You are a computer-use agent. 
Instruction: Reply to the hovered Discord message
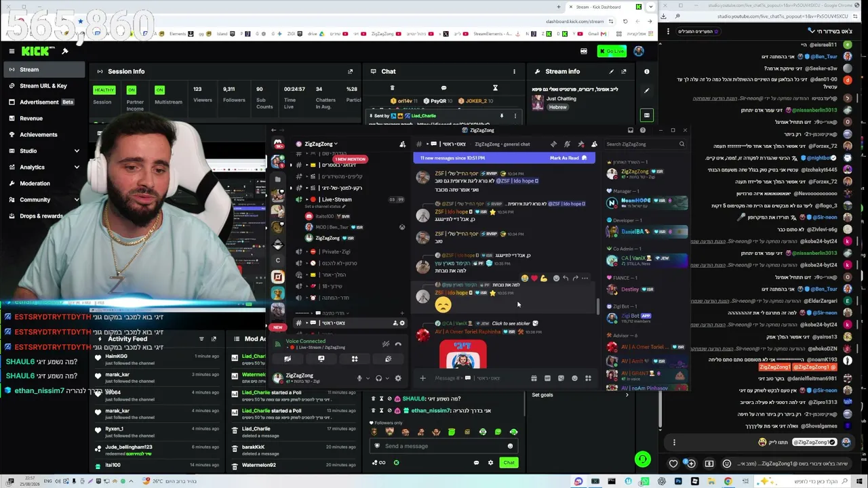pos(566,278)
